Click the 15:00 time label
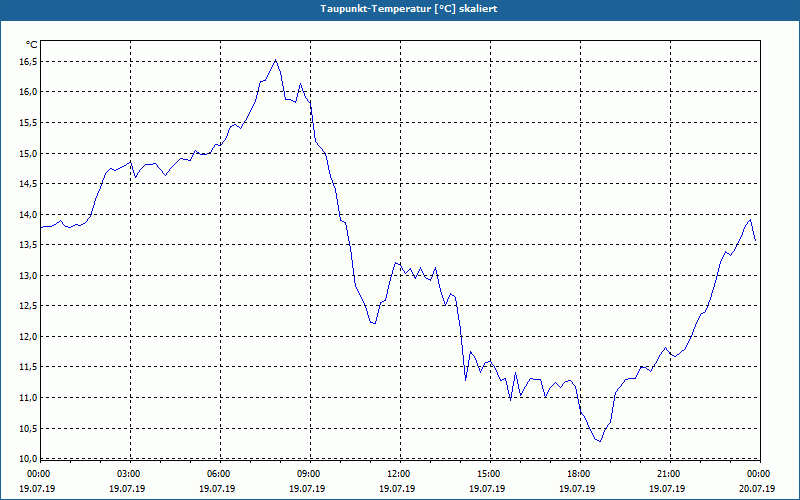The image size is (800, 500). [x=490, y=474]
